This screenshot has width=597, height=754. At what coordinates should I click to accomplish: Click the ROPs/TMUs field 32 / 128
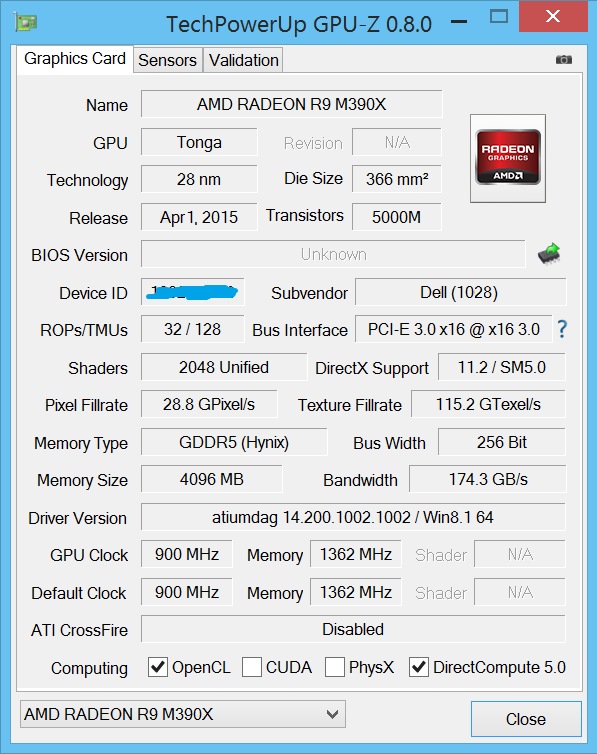(193, 329)
